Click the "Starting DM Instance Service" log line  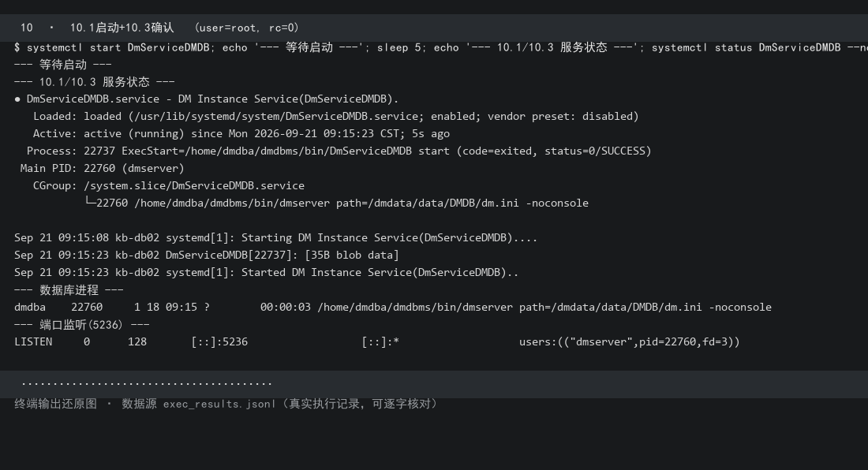point(275,238)
